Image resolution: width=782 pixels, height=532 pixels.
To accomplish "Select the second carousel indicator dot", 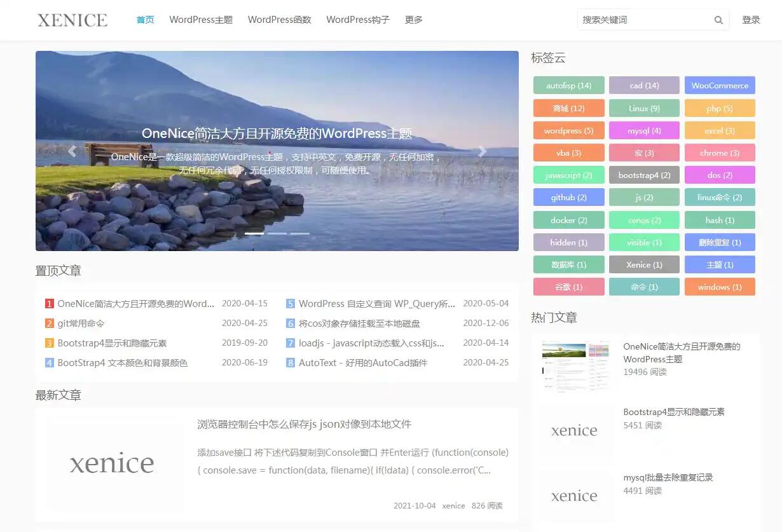I will click(x=277, y=233).
